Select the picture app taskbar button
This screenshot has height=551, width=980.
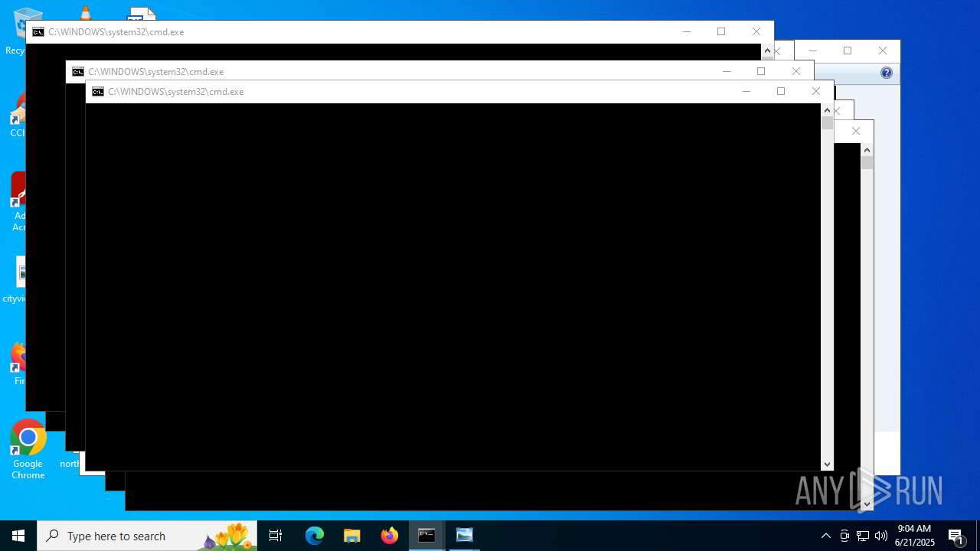click(465, 536)
